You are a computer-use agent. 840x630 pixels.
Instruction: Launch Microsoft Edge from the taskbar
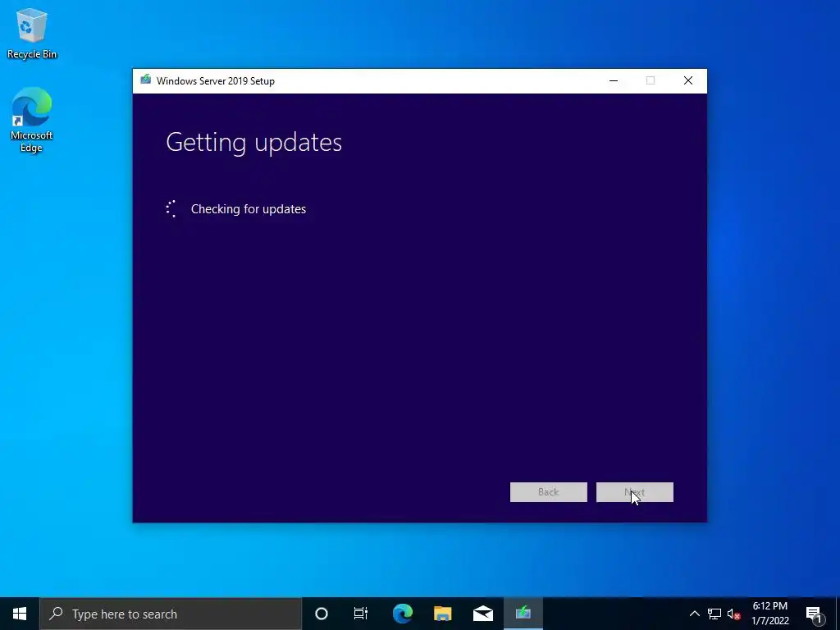(x=402, y=614)
